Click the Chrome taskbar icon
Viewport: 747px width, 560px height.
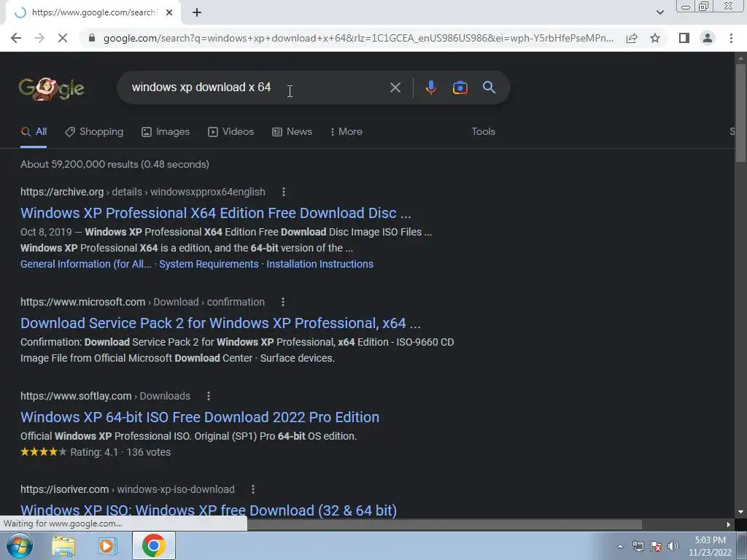tap(153, 545)
